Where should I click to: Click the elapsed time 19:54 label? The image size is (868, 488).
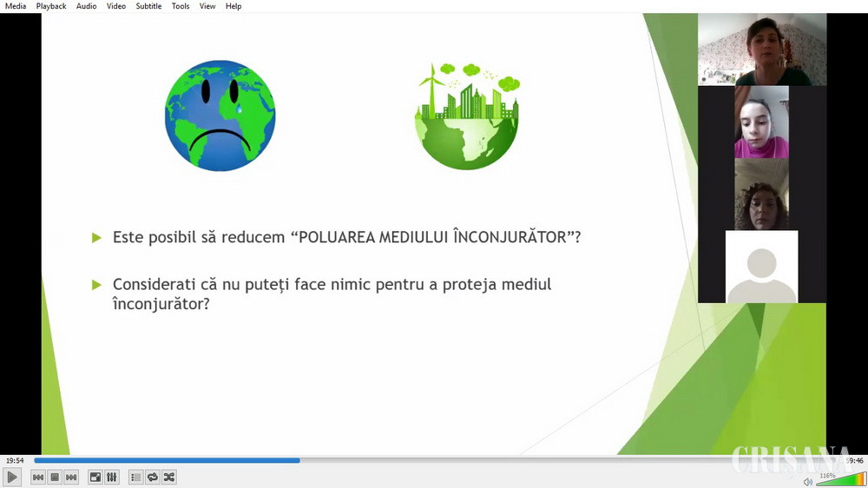15,460
